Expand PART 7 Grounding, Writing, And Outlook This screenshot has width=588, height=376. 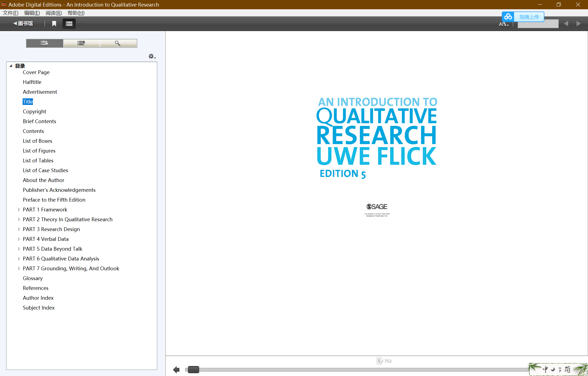[x=19, y=268]
